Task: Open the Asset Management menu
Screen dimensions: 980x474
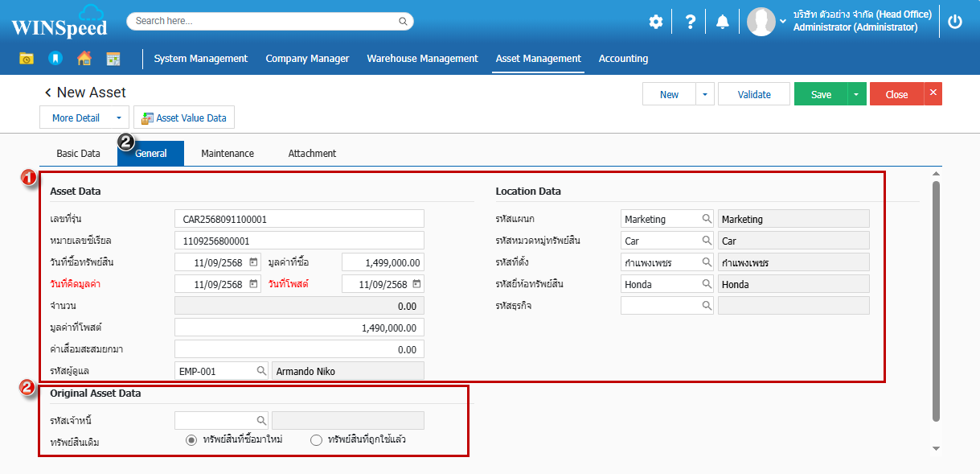Action: click(x=538, y=59)
